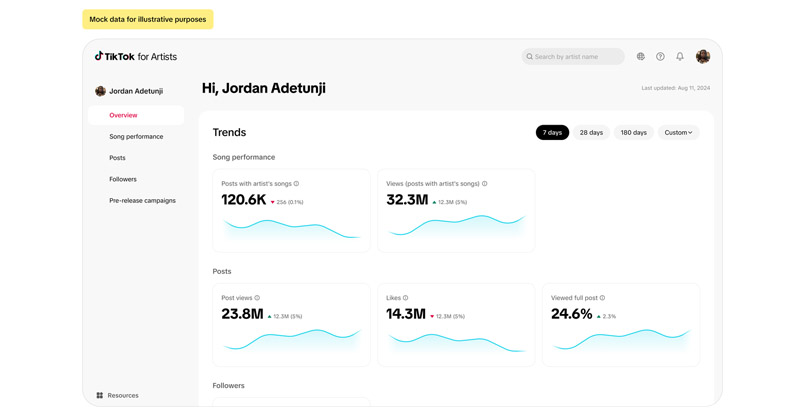Switch trends to 180 days
The image size is (806, 416).
(633, 132)
